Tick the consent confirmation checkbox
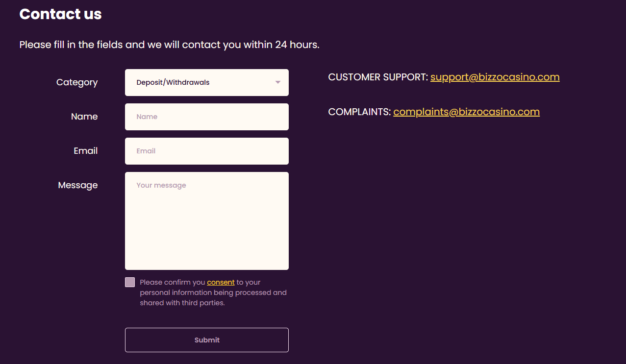Image resolution: width=626 pixels, height=364 pixels. click(x=130, y=282)
